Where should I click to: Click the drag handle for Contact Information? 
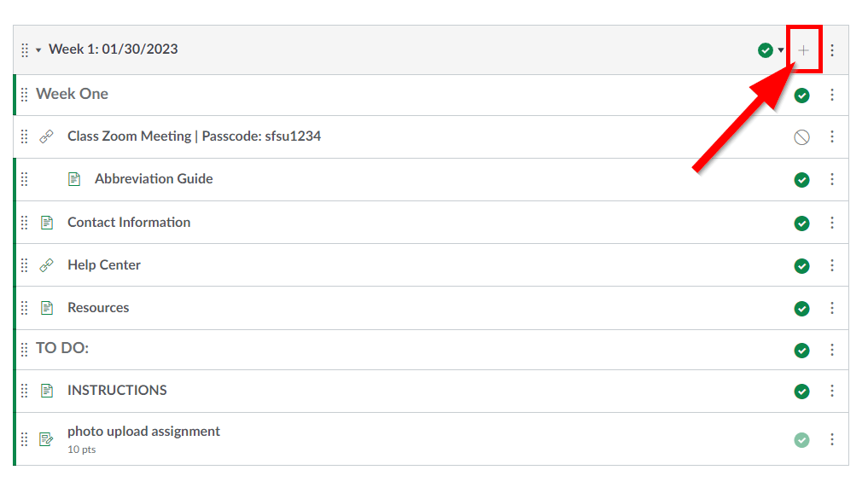coord(25,223)
